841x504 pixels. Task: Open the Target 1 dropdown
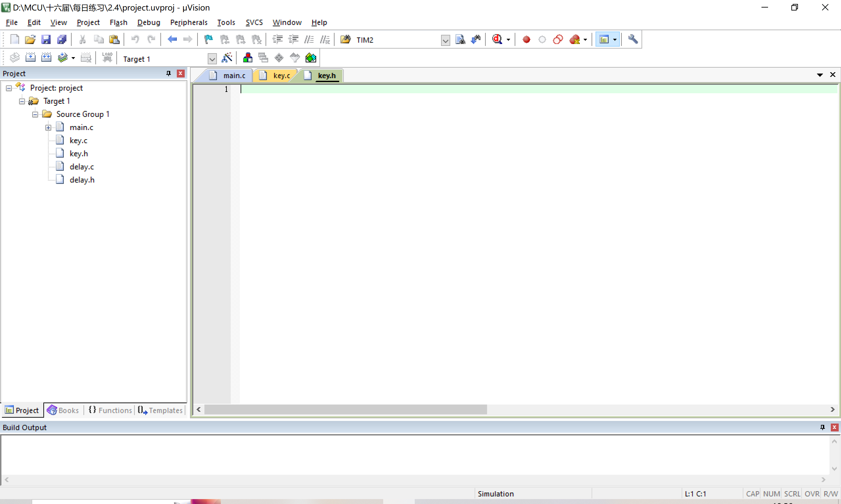[212, 59]
